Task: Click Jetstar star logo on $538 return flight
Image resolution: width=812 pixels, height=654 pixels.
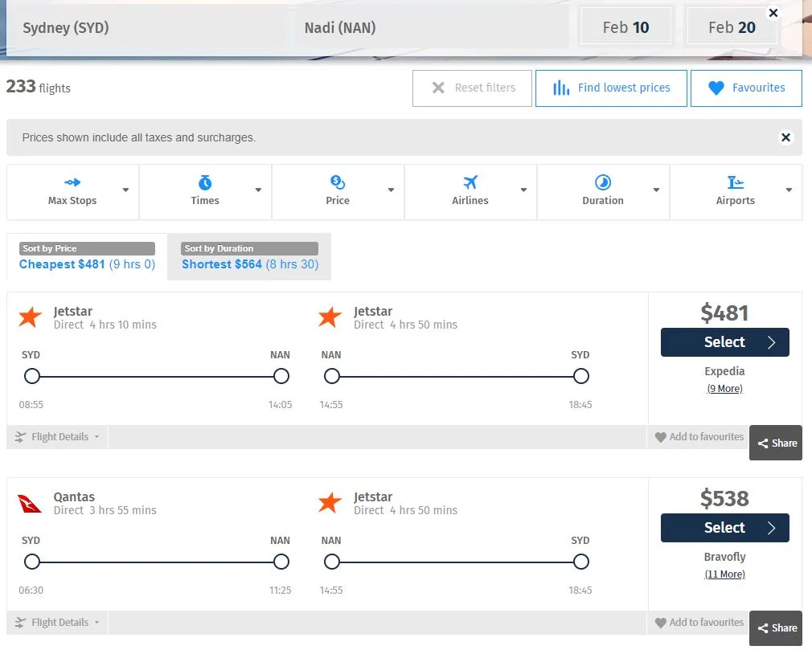Action: (x=330, y=502)
